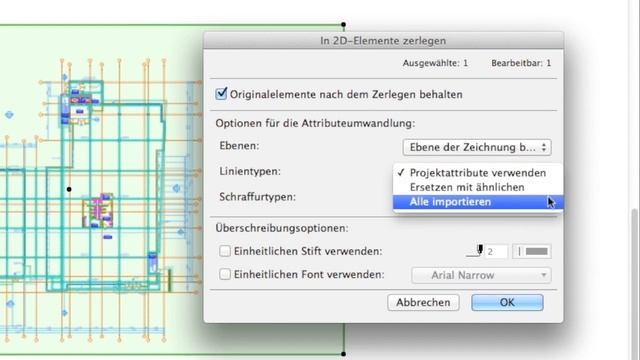Click the pen icon beside the stift field
Viewport: 640px width, 360px height.
point(476,251)
